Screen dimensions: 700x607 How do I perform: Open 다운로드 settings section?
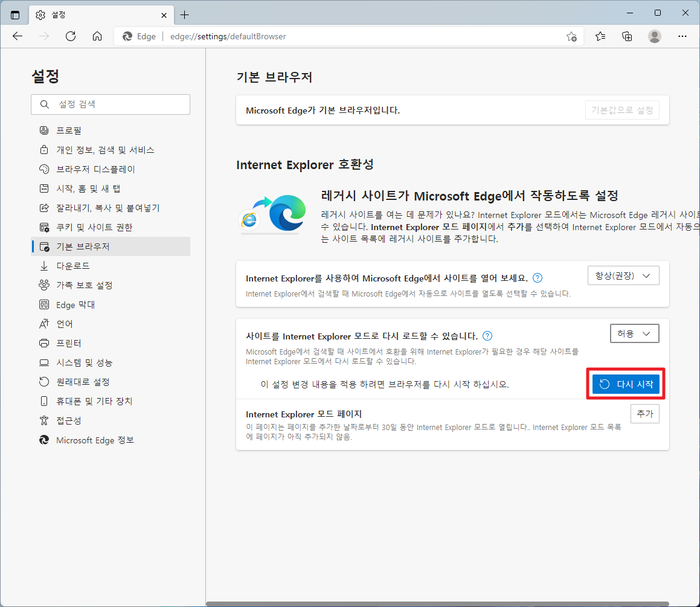111,266
